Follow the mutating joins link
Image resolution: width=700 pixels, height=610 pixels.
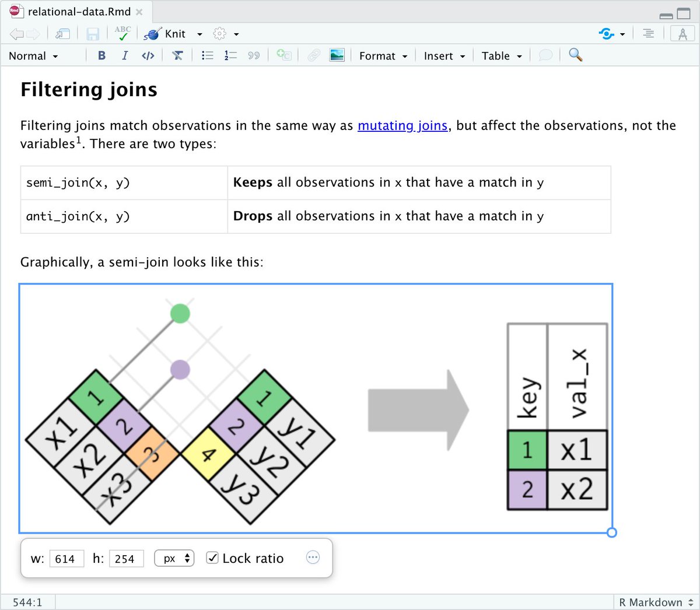click(x=402, y=125)
